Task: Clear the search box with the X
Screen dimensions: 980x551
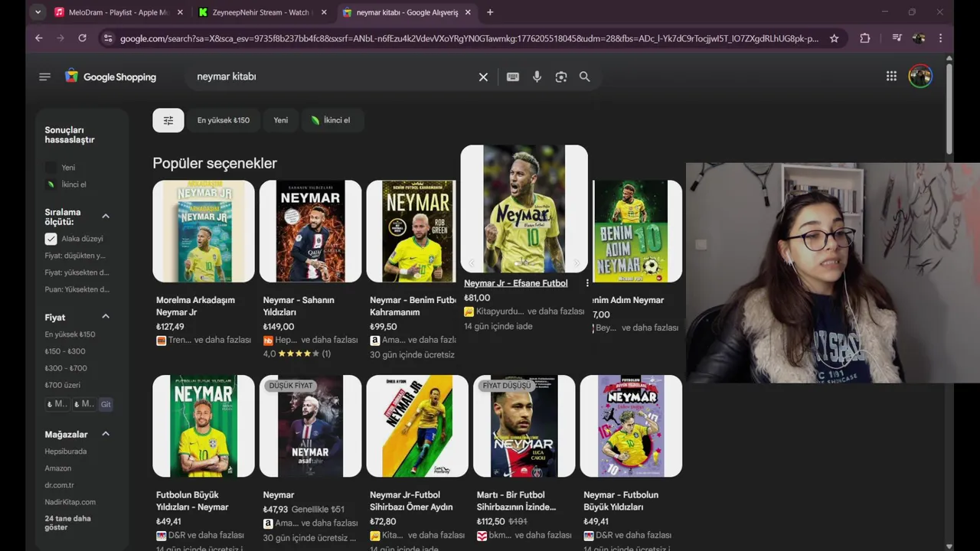Action: pos(483,77)
